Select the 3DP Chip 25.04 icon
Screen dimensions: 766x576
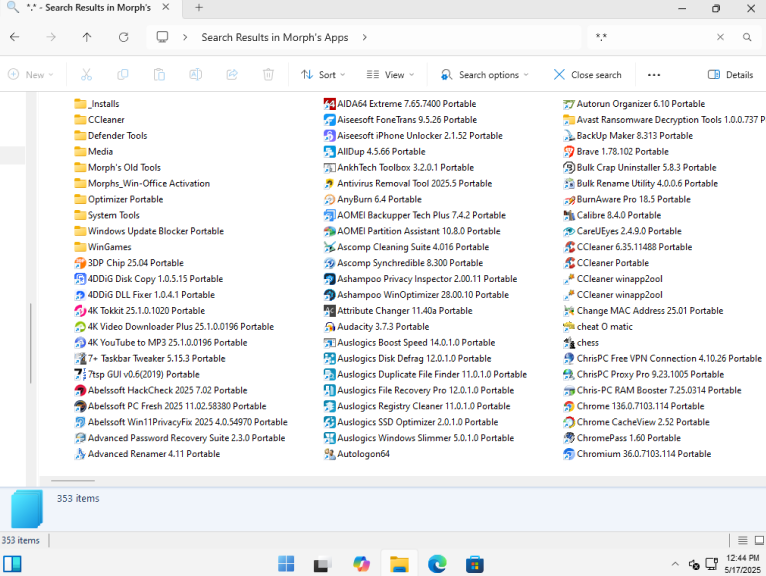(80, 263)
